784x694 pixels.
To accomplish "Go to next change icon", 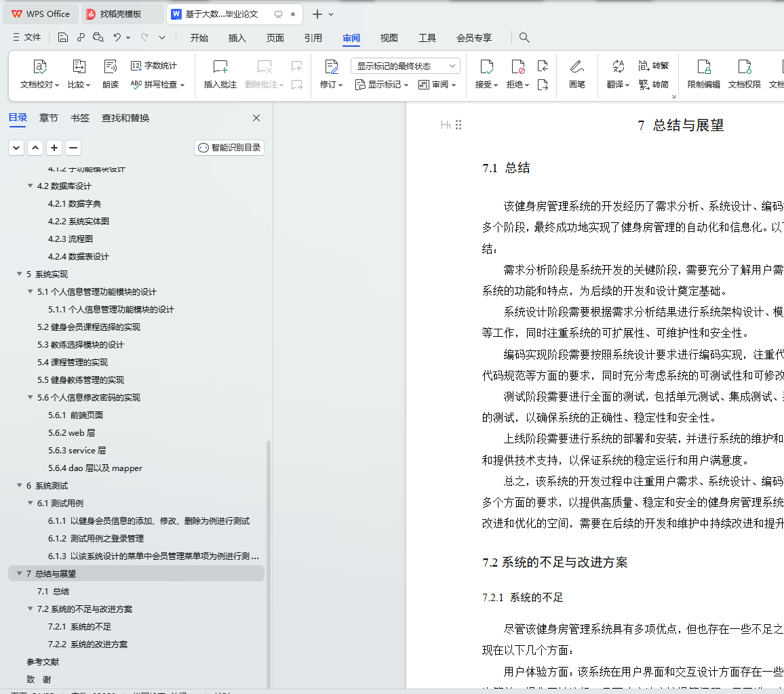I will point(543,85).
